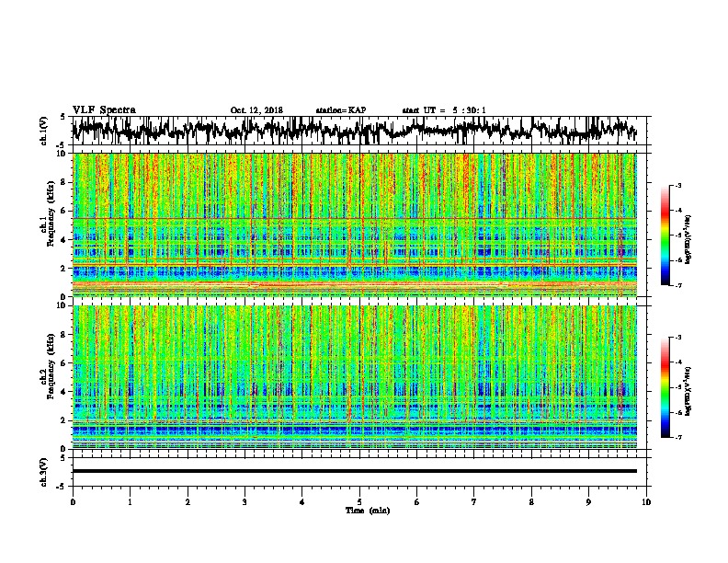
Task: Click time axis tick label "5"
Action: [x=359, y=502]
